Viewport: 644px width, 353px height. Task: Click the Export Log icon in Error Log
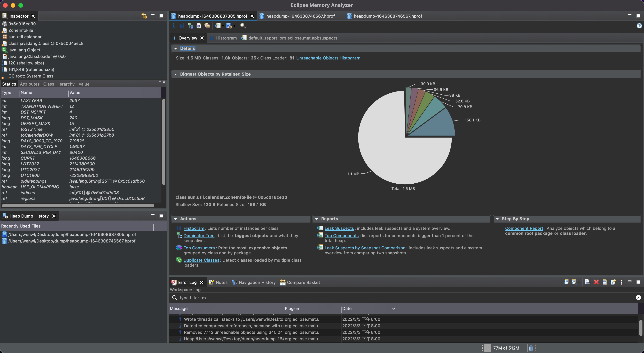[x=566, y=282]
